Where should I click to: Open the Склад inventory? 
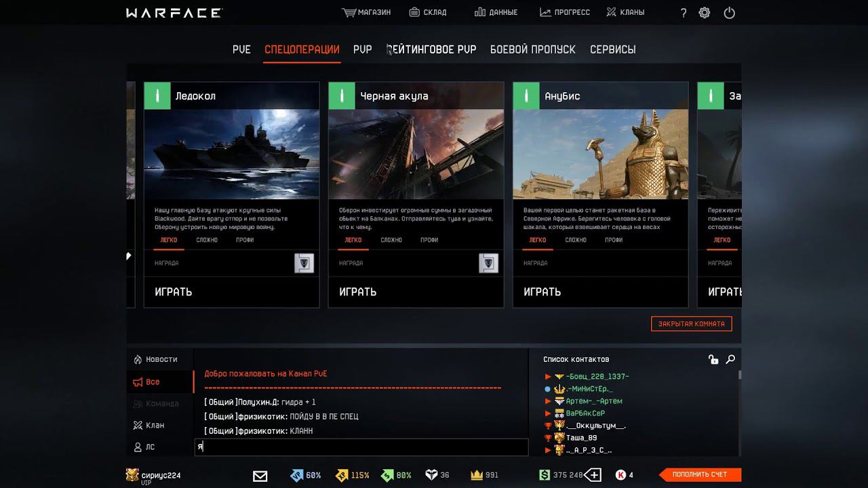pyautogui.click(x=427, y=12)
